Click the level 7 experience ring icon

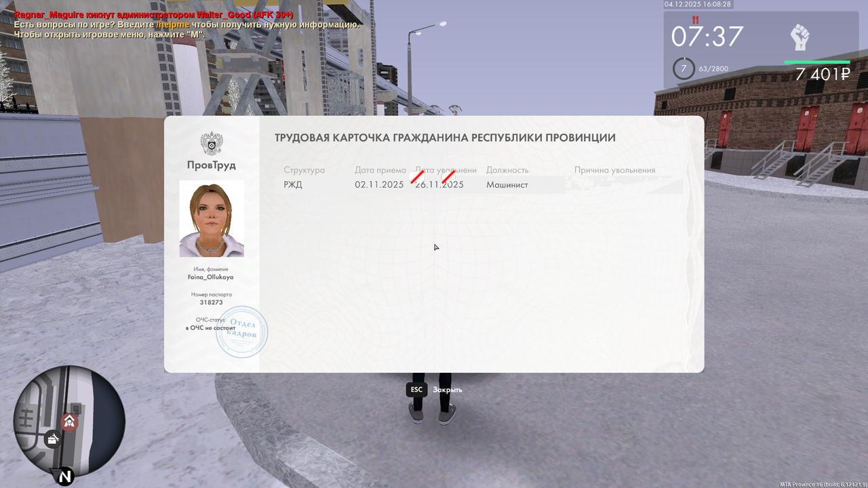684,68
